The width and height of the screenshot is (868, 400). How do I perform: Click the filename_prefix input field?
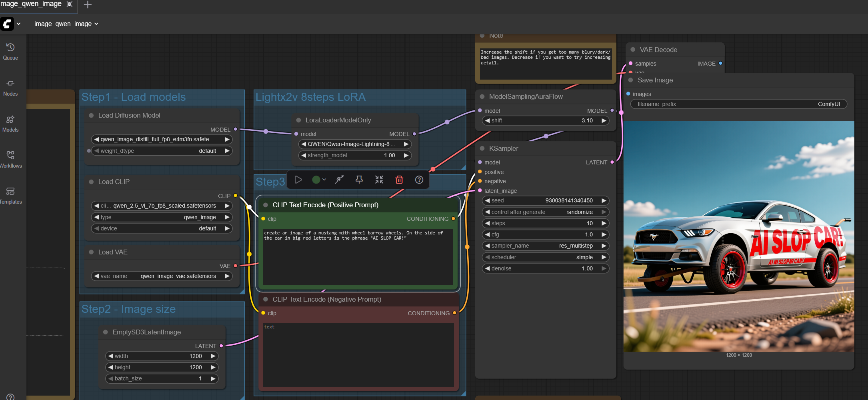pos(739,104)
